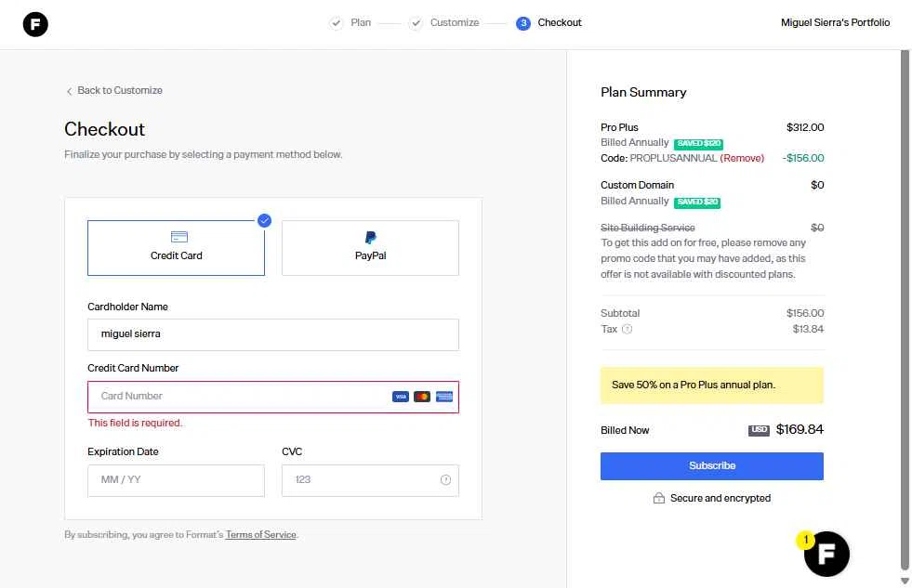The width and height of the screenshot is (912, 588).
Task: Click the Tax info question icon
Action: click(627, 330)
